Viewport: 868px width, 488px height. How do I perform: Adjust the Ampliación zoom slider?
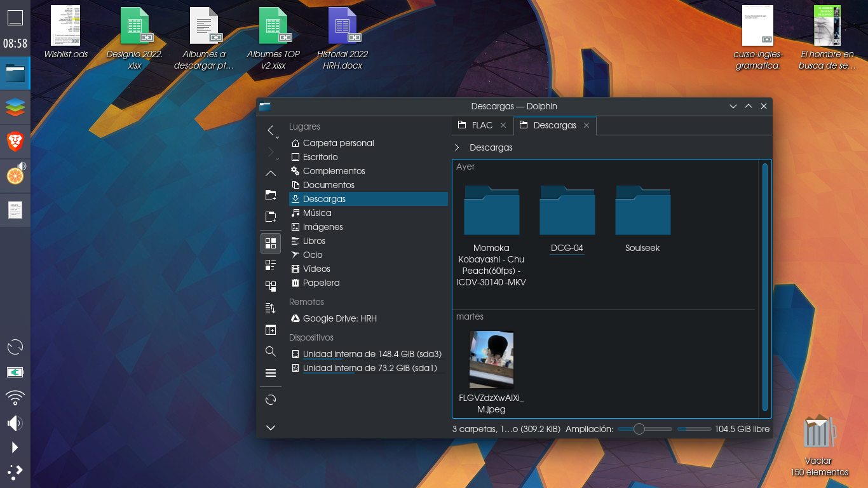639,429
